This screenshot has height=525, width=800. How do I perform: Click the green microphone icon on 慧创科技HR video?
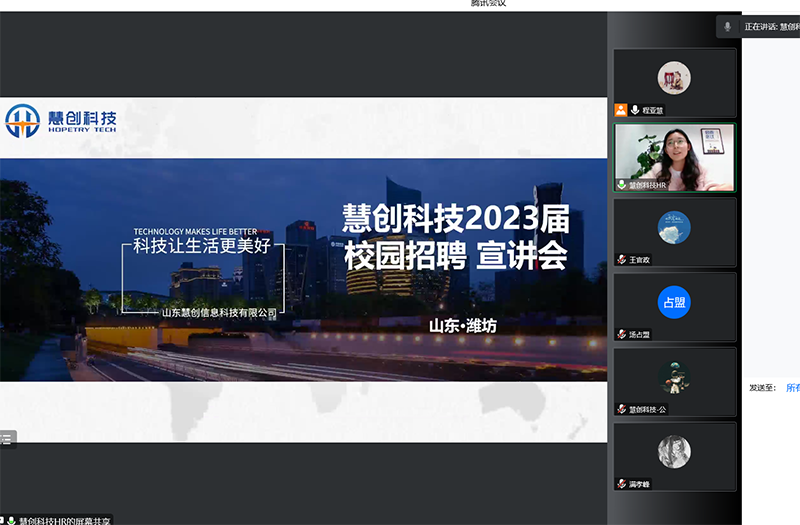[622, 185]
